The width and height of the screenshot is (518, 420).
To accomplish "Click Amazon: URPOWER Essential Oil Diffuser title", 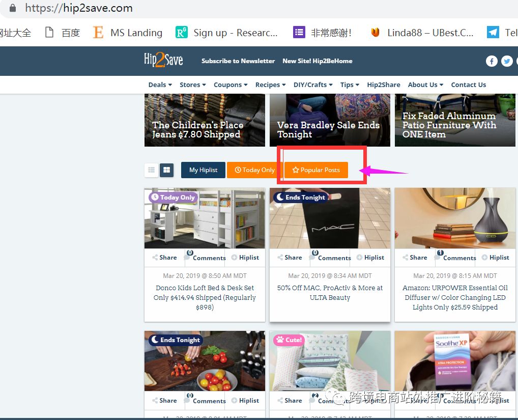I will 455,297.
